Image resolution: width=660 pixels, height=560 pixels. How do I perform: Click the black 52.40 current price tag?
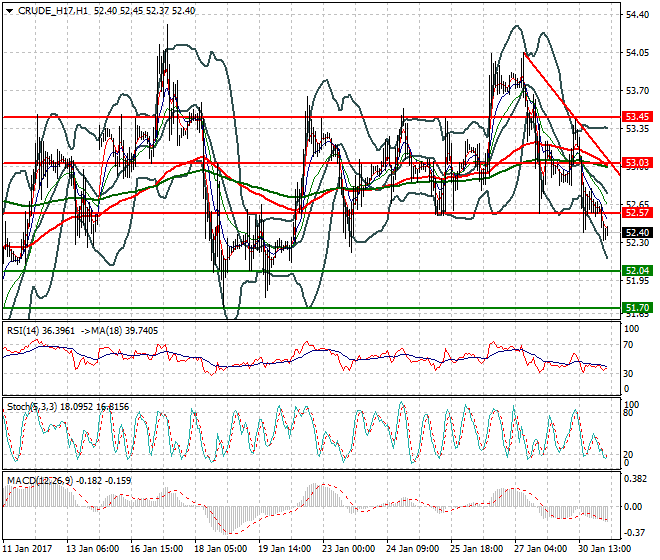pyautogui.click(x=638, y=232)
